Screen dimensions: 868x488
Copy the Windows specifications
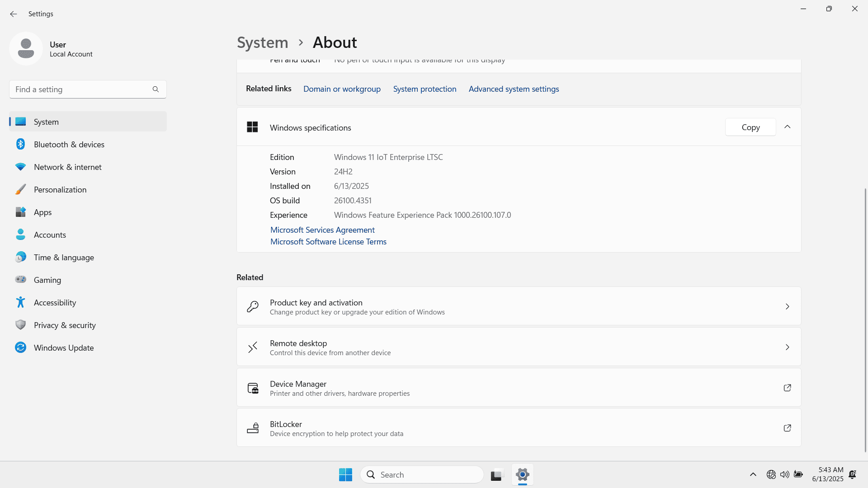pyautogui.click(x=750, y=127)
